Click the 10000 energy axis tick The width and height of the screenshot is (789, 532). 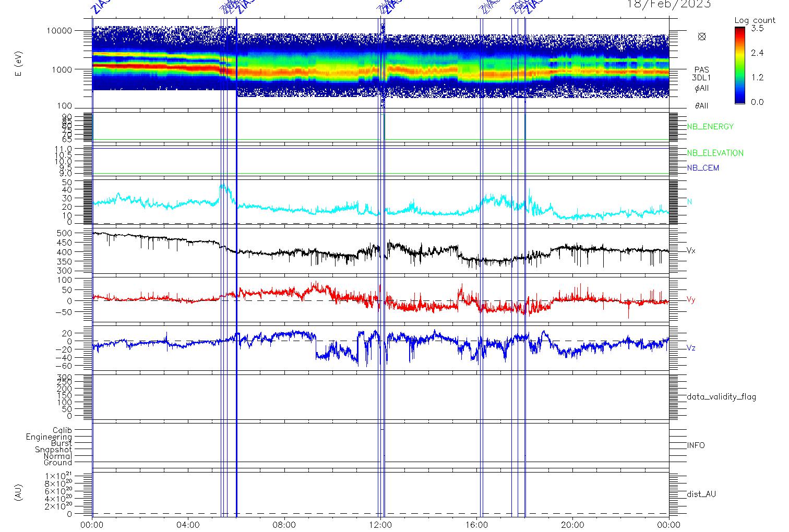(59, 31)
